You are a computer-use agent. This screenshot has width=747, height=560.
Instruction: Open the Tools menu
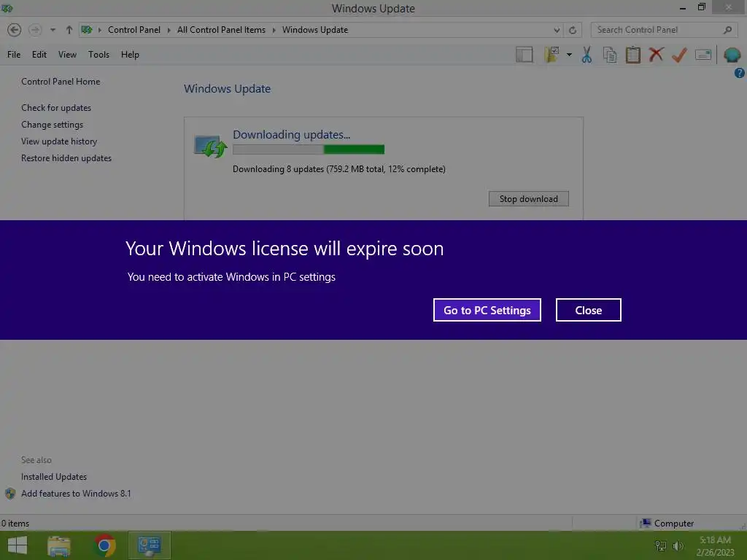[98, 55]
